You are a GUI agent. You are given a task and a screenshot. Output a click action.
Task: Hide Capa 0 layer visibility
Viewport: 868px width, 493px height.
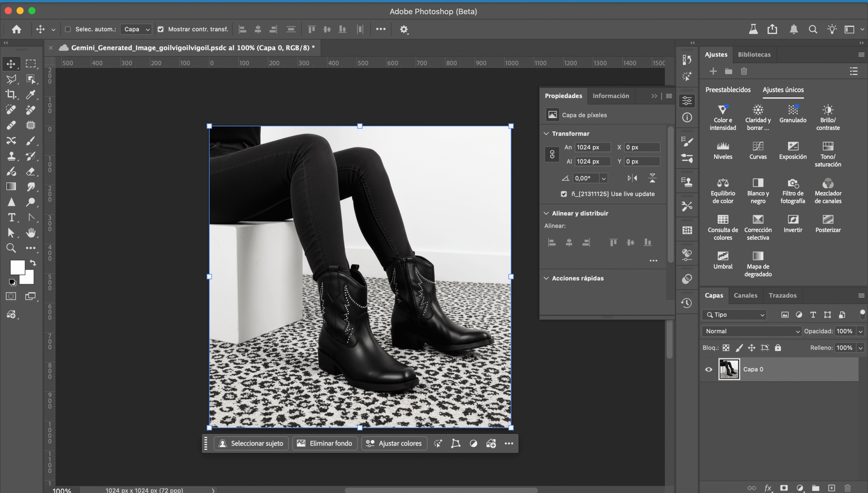pyautogui.click(x=709, y=369)
